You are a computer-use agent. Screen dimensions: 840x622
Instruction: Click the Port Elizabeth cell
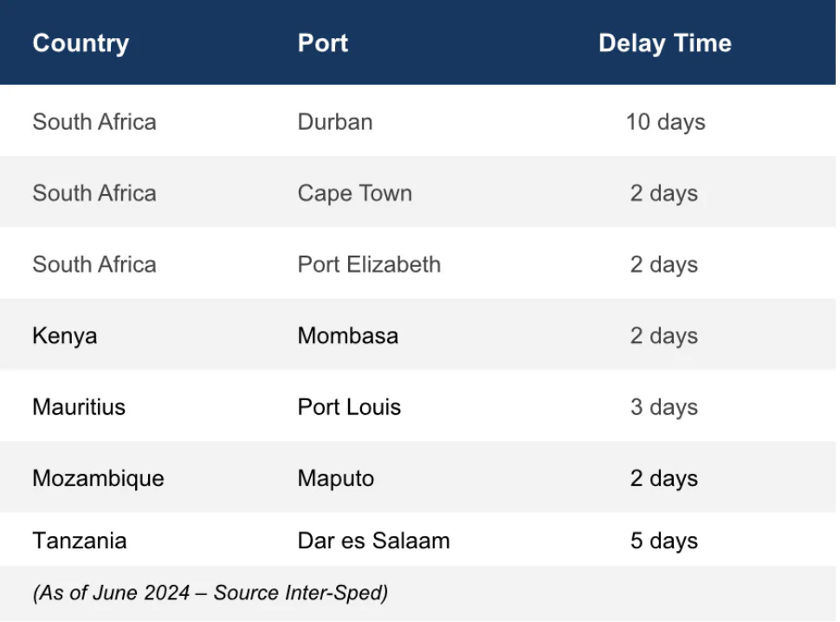(x=369, y=264)
